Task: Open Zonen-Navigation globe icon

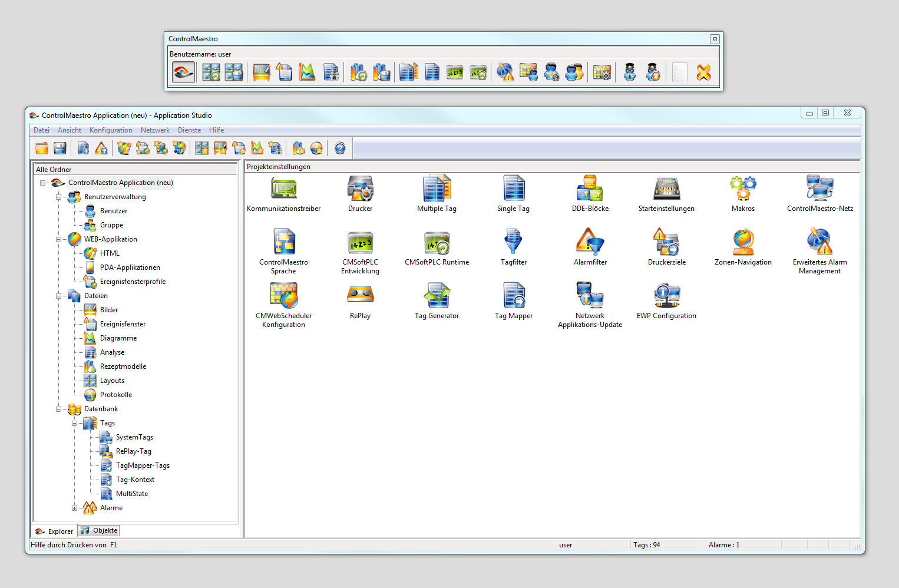Action: (743, 242)
